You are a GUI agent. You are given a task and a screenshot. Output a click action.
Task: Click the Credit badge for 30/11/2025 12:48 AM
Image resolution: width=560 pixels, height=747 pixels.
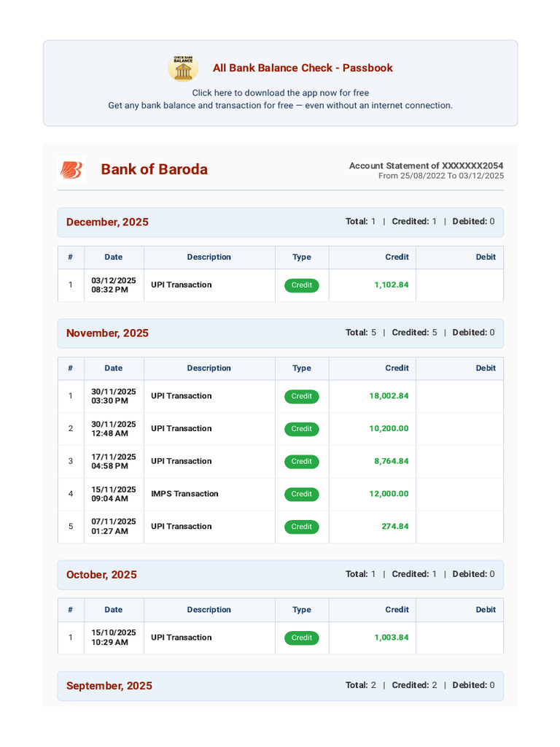pos(302,429)
